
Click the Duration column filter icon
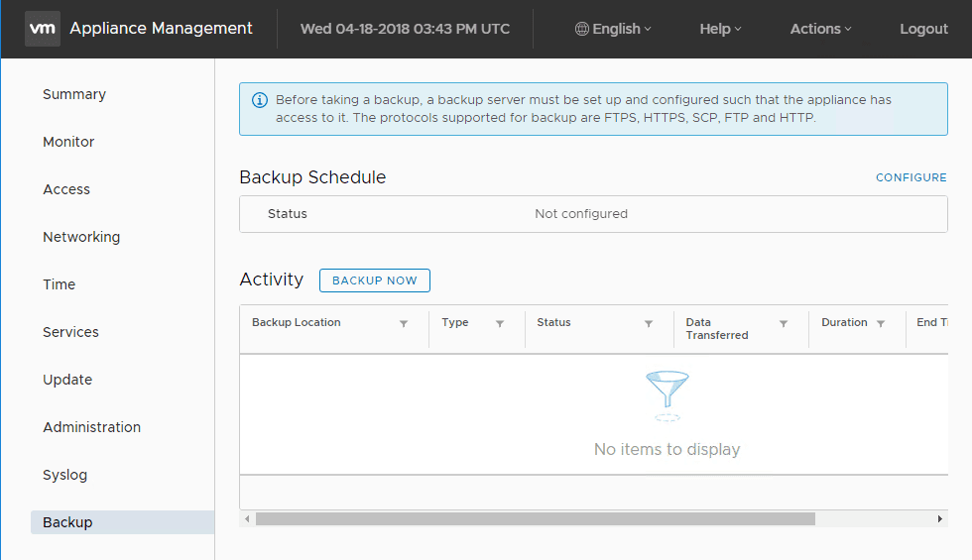(881, 324)
